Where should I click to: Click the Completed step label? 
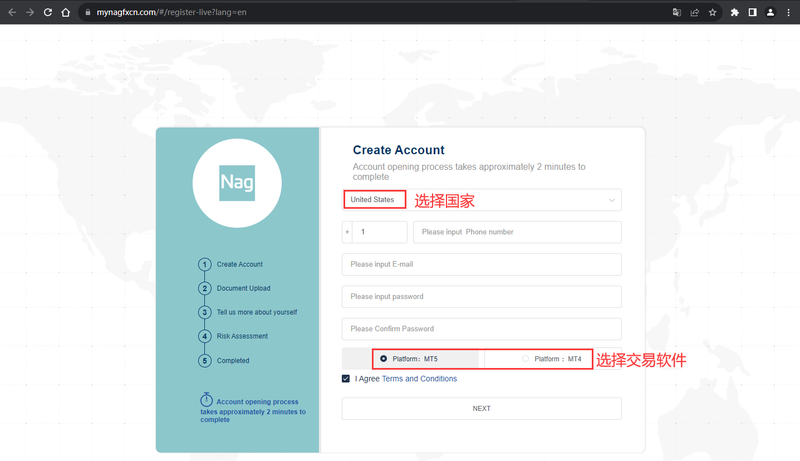pos(233,361)
